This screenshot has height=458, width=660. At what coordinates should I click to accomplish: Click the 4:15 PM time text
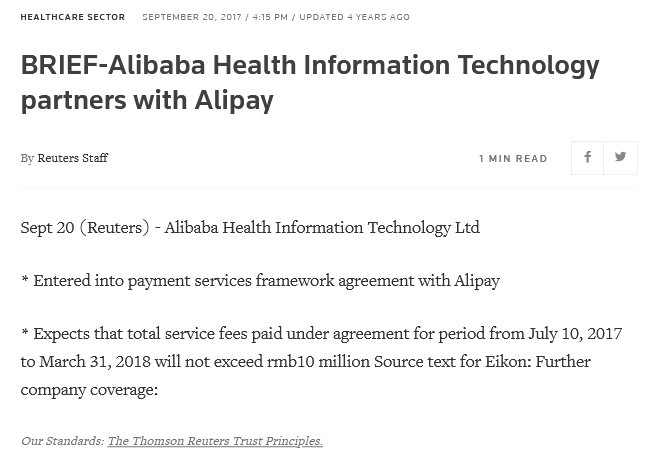[270, 17]
